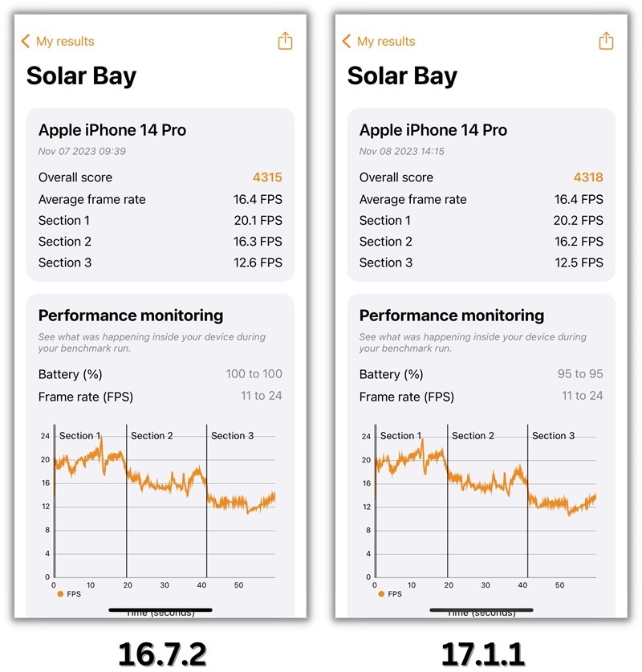This screenshot has height=672, width=642.
Task: Click Section 2 label in left chart
Action: click(x=152, y=436)
